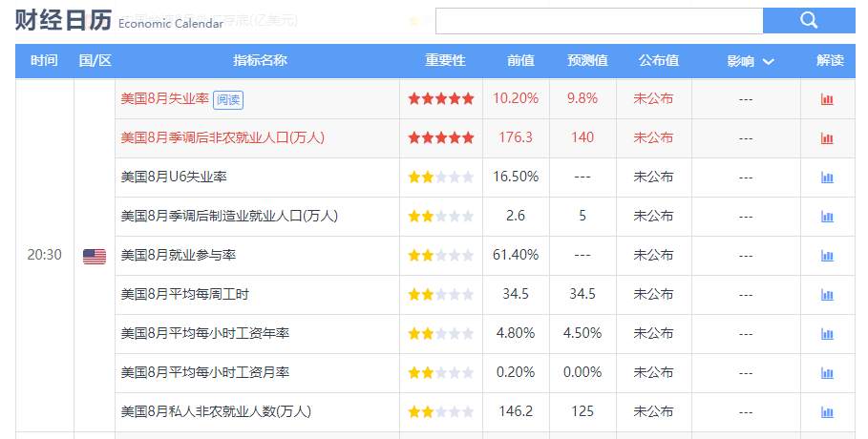Open the 美国8月平均每周工时 indicator

pos(185,294)
